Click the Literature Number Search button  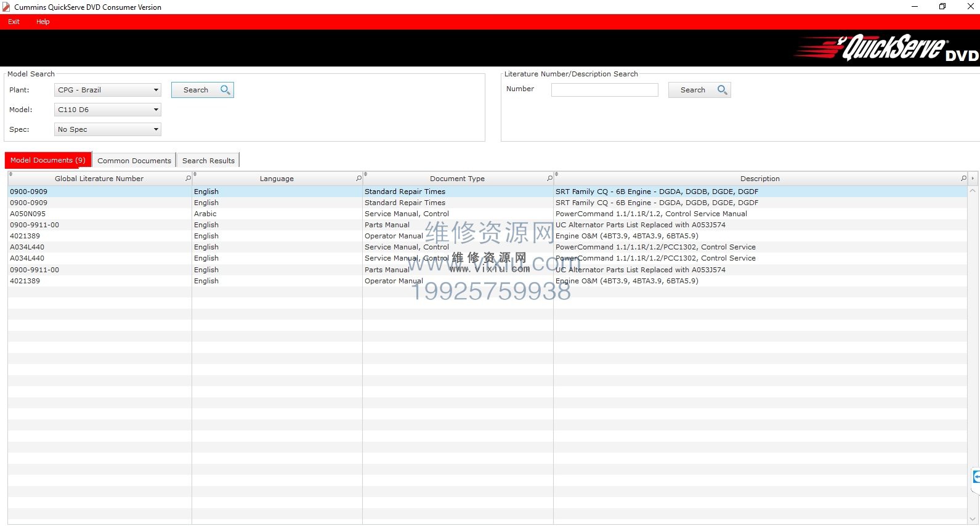700,90
